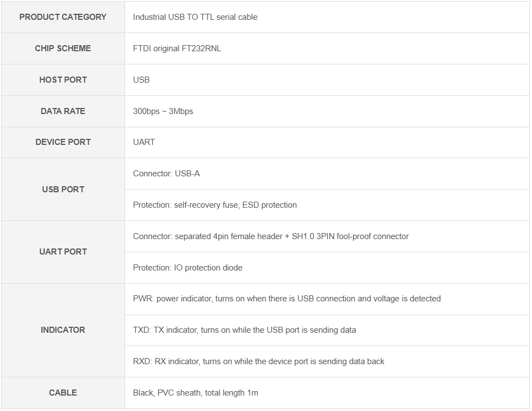Click the TXD TX indicator description
532x411 pixels.
coord(245,330)
